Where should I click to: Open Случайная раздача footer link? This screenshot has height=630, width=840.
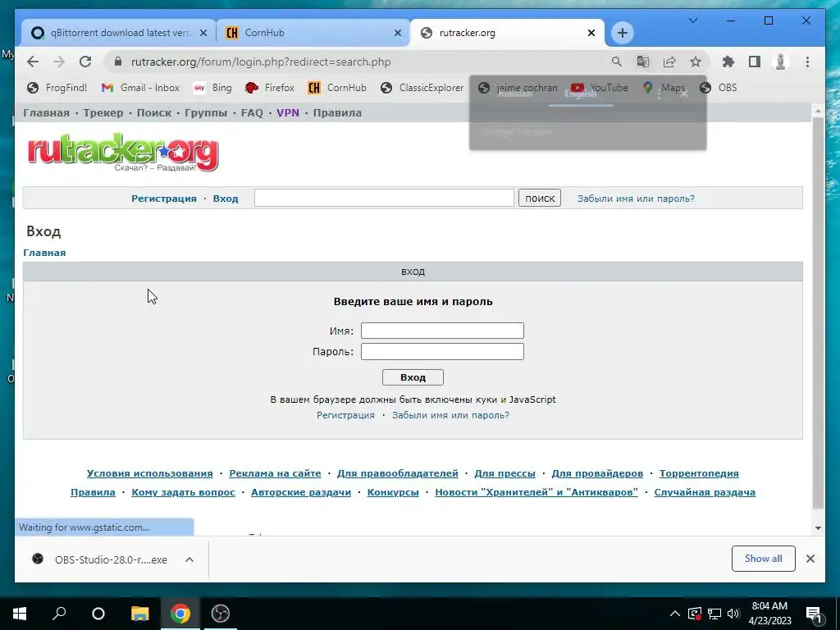pos(705,492)
